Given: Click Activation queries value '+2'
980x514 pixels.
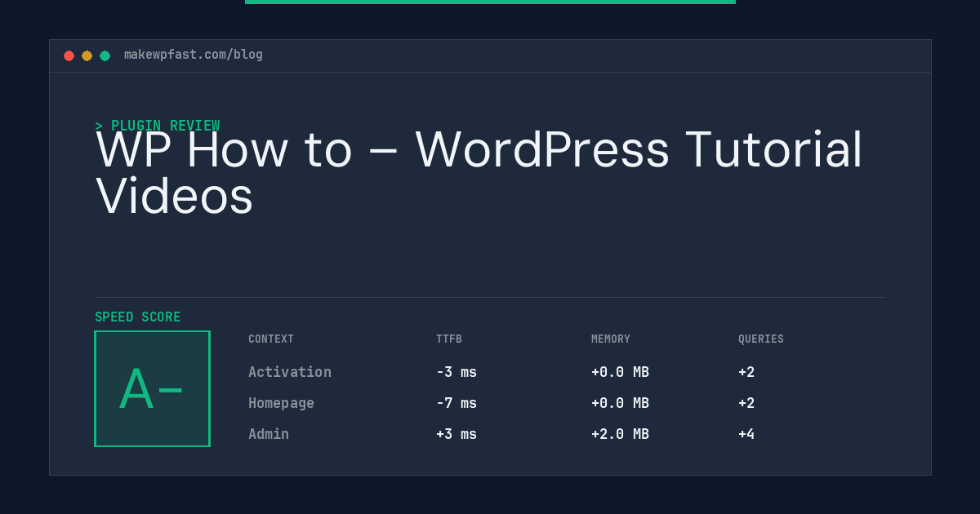Looking at the screenshot, I should (746, 372).
